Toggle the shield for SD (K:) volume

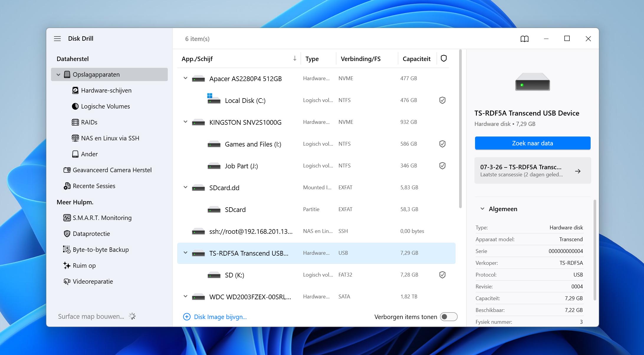point(442,275)
